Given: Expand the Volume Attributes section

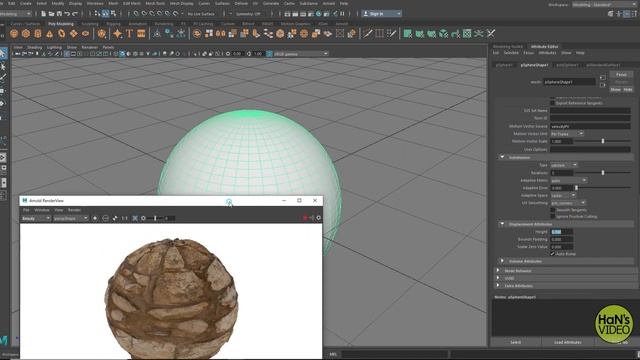Looking at the screenshot, I should tap(502, 261).
